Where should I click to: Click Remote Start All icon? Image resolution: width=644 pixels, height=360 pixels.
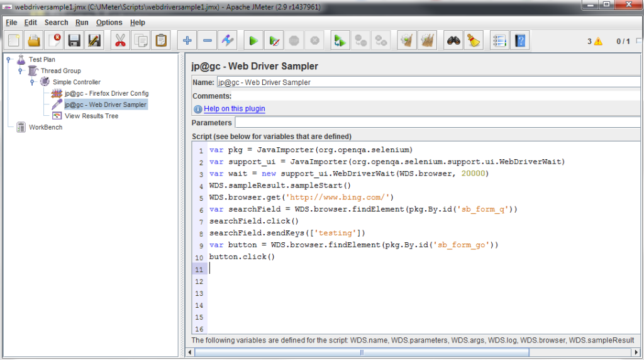[x=340, y=41]
